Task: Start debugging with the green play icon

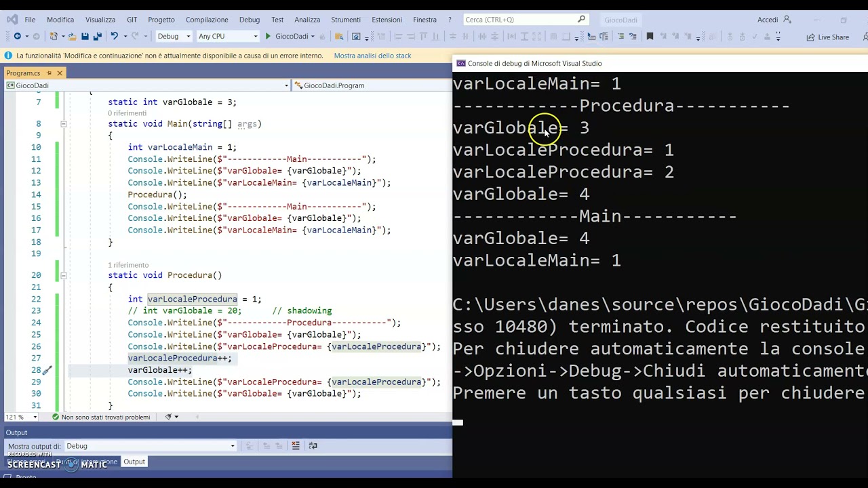Action: pyautogui.click(x=268, y=36)
